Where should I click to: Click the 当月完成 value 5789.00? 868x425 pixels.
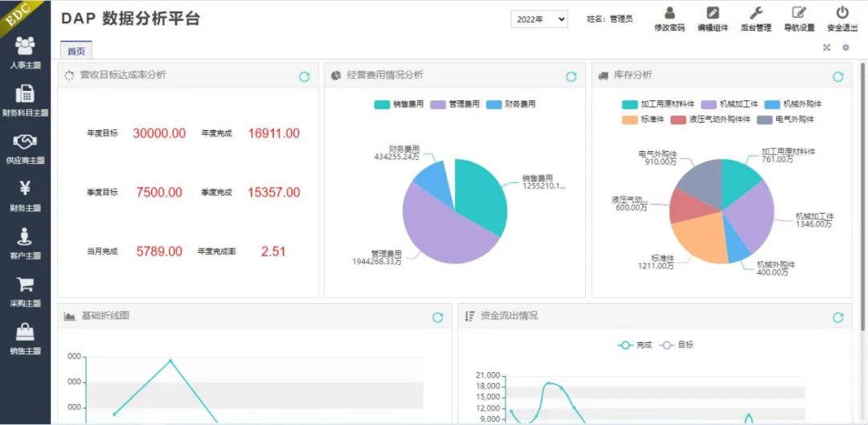[159, 251]
